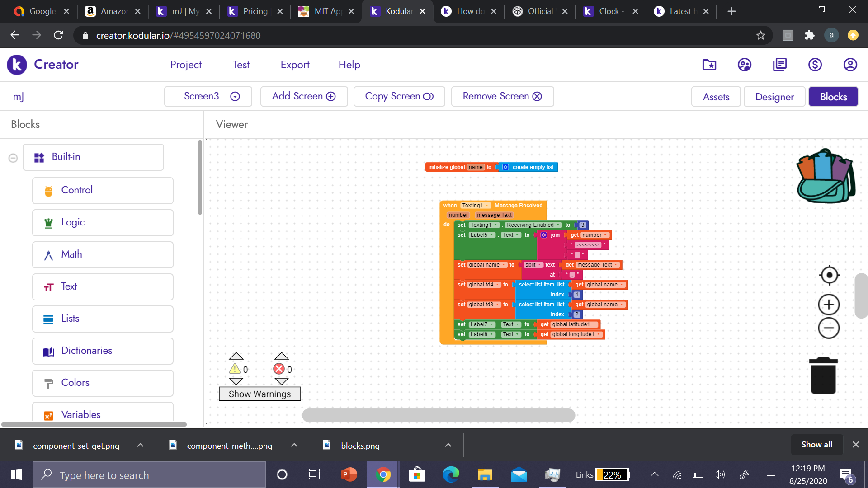Viewport: 868px width, 488px height.
Task: Zoom out the blocks workspace
Action: click(x=829, y=328)
